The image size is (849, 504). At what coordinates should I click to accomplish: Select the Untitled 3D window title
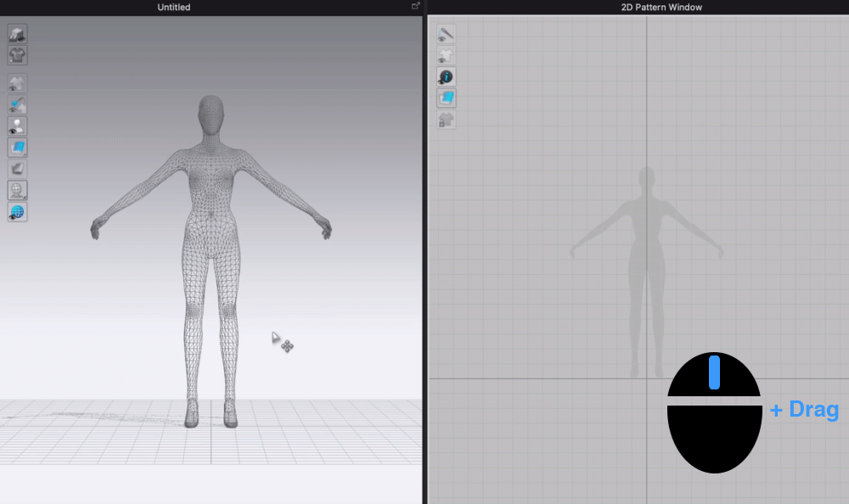point(174,7)
